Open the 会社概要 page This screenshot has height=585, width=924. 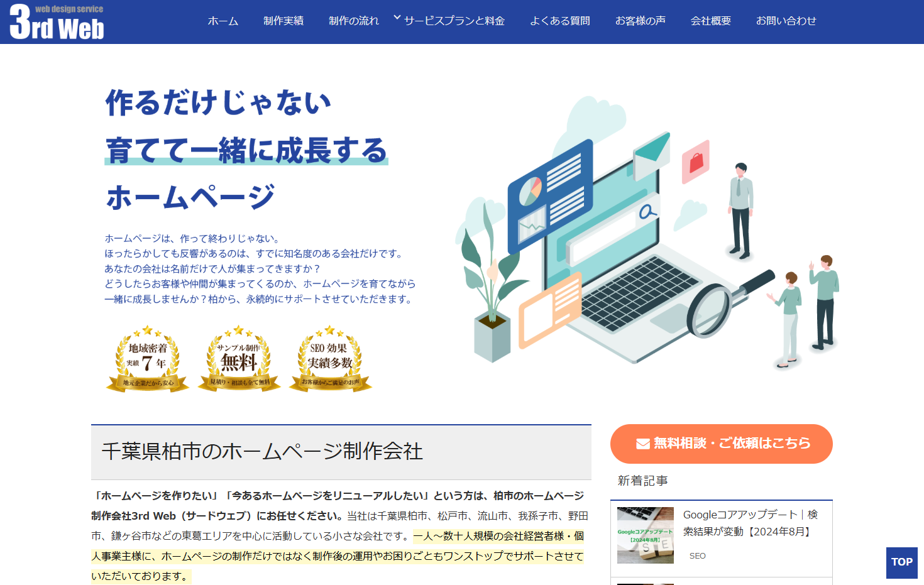(711, 21)
